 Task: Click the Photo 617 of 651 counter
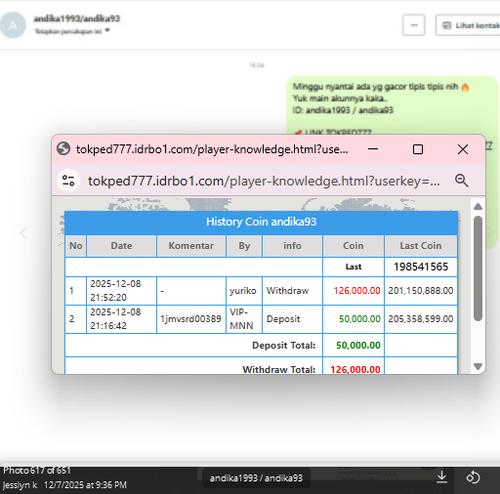(x=37, y=470)
